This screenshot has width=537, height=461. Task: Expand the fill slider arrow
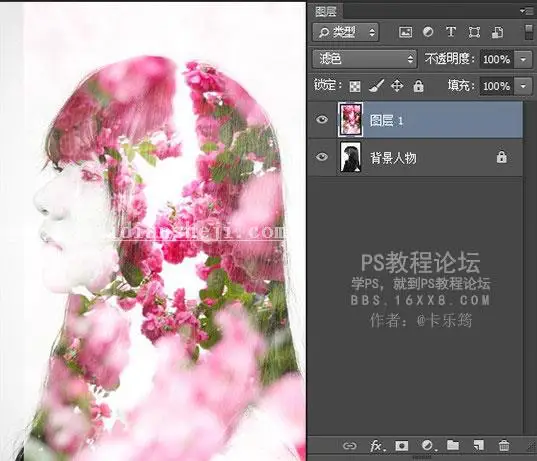(523, 86)
